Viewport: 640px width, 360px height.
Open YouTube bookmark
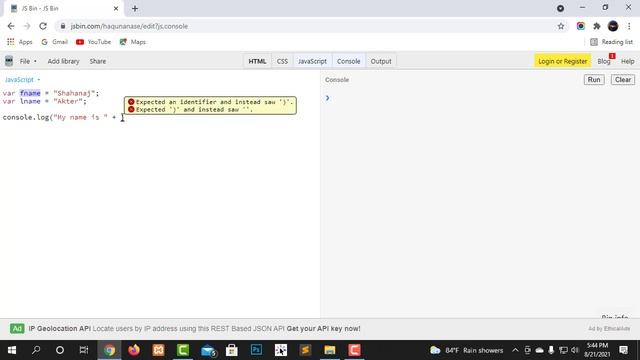pos(93,42)
